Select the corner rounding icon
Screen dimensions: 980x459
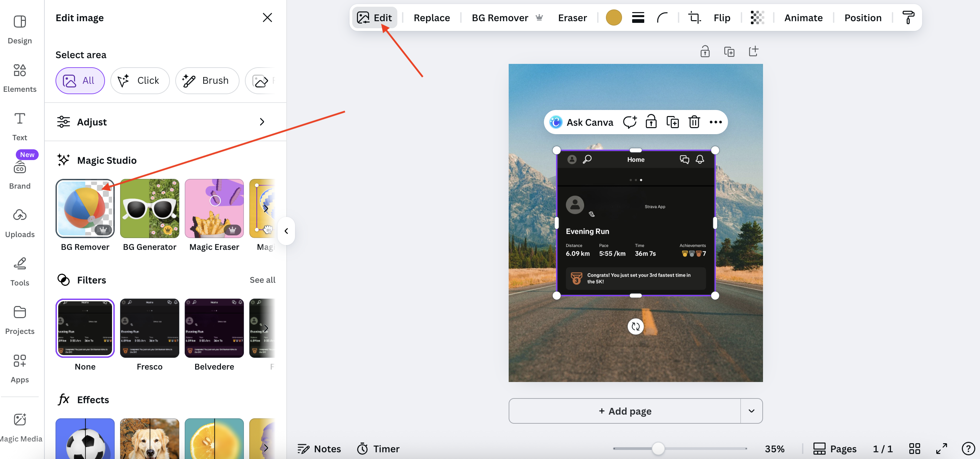point(662,18)
